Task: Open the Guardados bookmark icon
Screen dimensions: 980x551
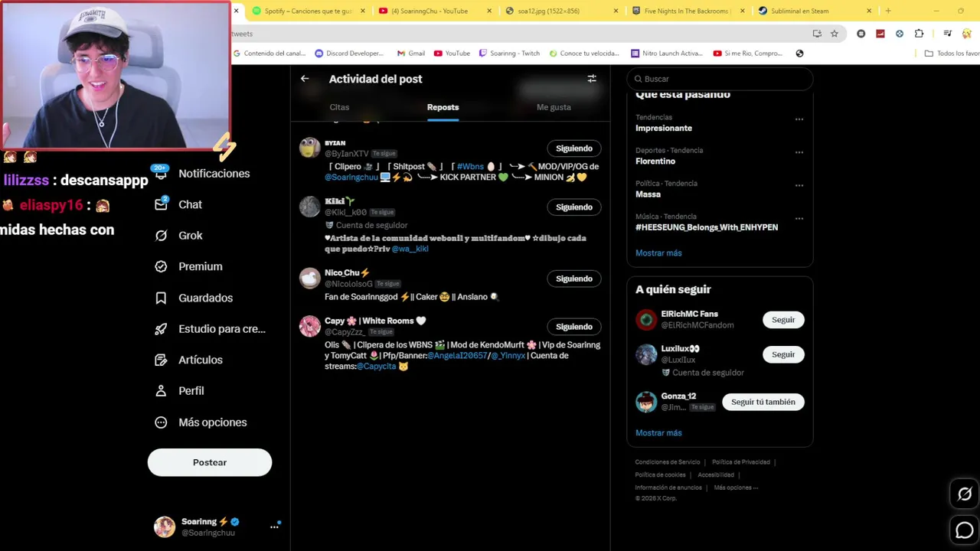Action: [161, 298]
